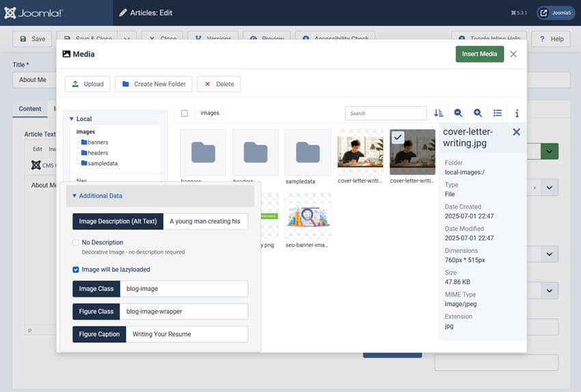581x392 pixels.
Task: Click the Create New Folder button
Action: 153,84
